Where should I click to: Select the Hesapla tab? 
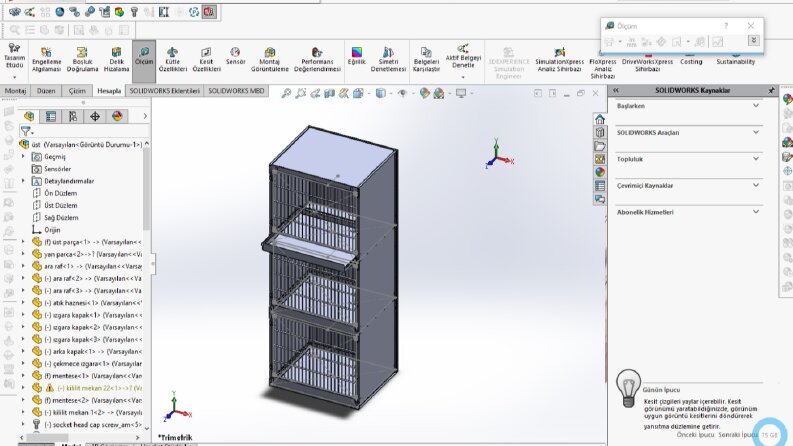[109, 91]
